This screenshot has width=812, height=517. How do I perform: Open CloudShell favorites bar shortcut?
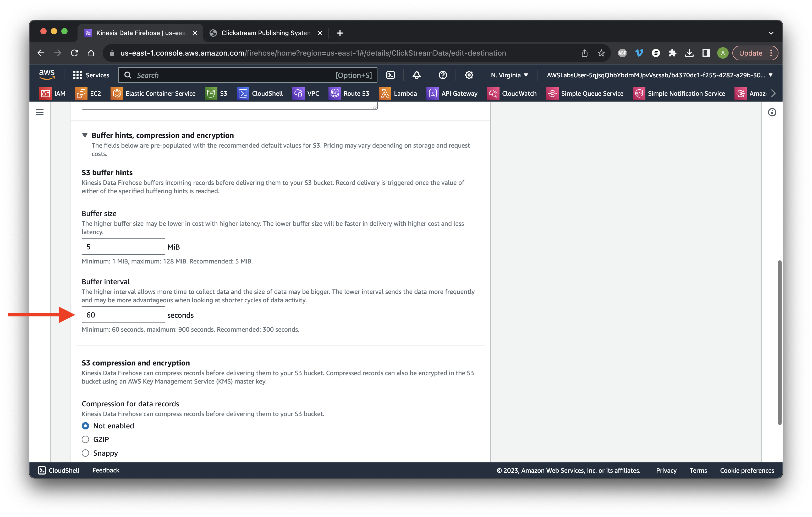(260, 94)
